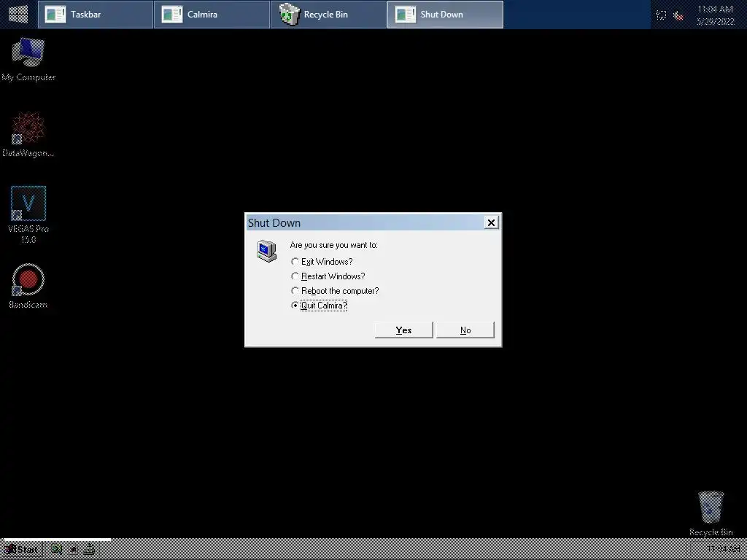Click the middle quick-launch icon beside Start
The height and width of the screenshot is (560, 747).
(73, 550)
